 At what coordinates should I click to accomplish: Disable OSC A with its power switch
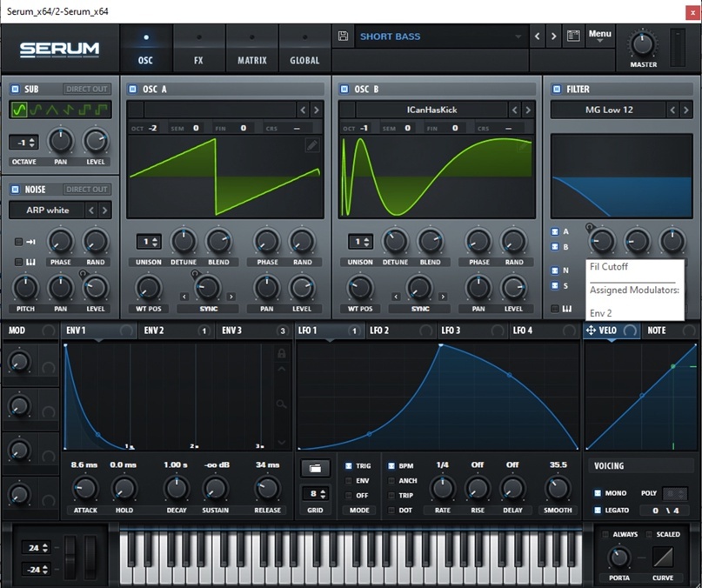(132, 89)
